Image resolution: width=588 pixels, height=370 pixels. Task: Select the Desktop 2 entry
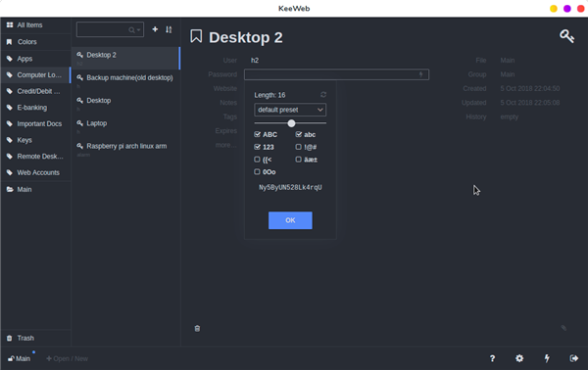tap(125, 59)
